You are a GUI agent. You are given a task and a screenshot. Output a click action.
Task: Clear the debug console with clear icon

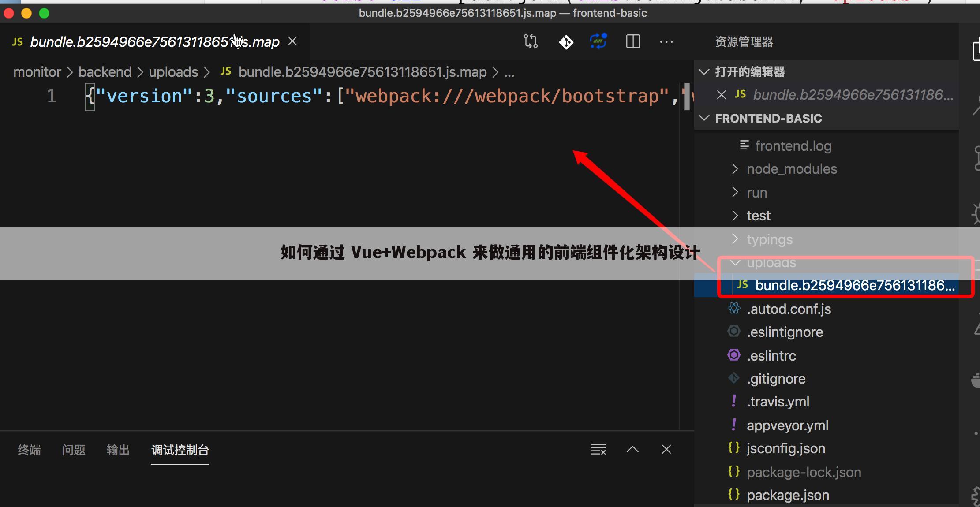pyautogui.click(x=598, y=449)
